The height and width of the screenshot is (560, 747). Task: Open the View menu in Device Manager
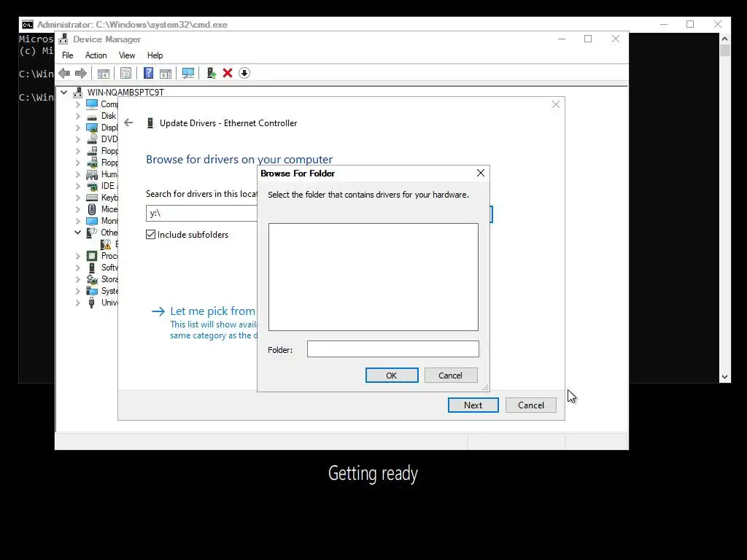point(127,55)
